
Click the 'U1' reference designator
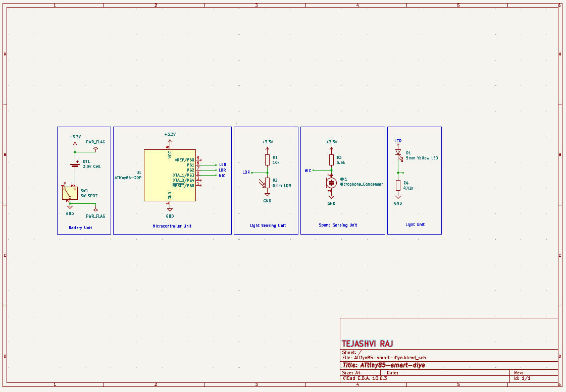click(x=139, y=173)
